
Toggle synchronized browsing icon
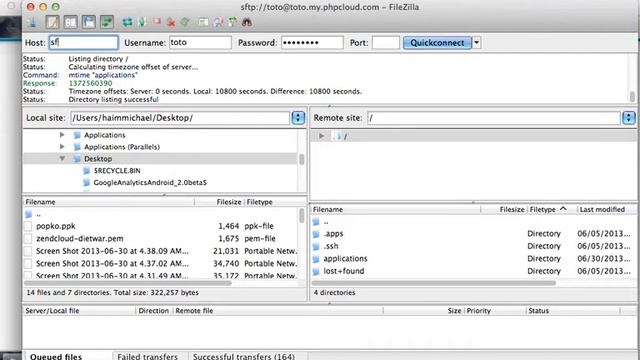pos(233,22)
